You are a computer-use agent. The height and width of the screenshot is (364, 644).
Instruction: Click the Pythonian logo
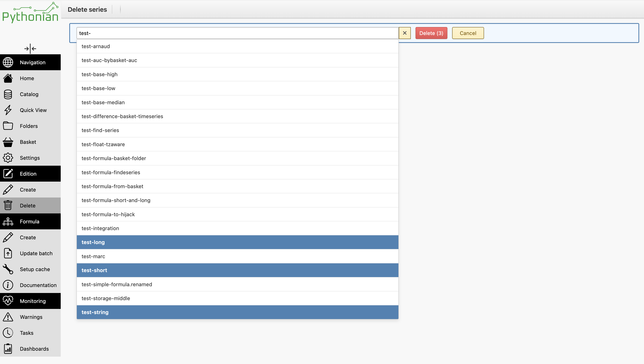point(30,13)
